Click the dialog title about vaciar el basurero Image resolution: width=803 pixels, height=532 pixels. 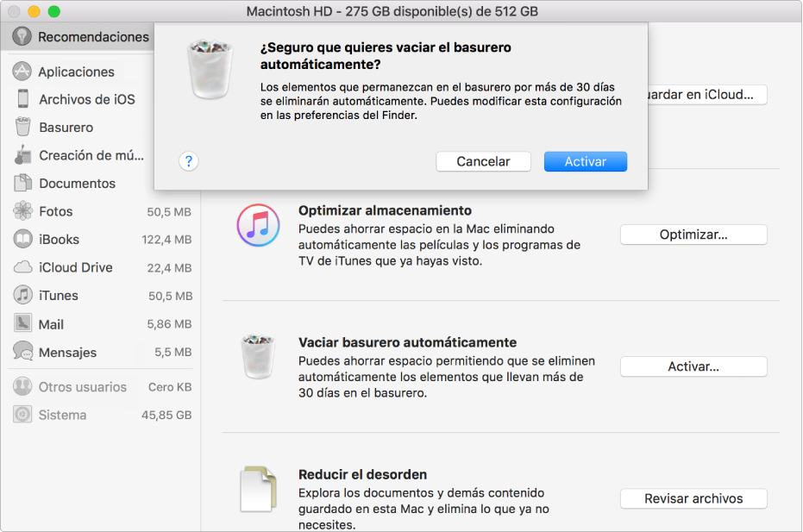click(386, 56)
